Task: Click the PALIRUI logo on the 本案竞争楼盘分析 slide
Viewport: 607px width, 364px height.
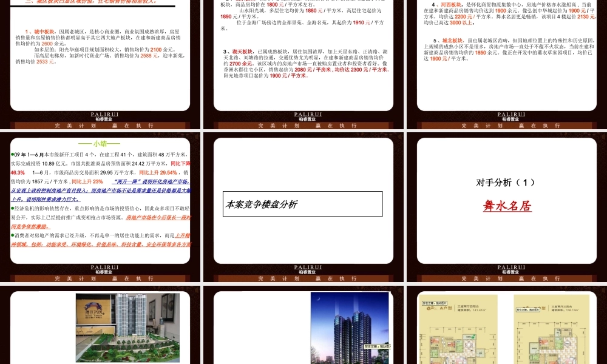Action: coord(308,269)
